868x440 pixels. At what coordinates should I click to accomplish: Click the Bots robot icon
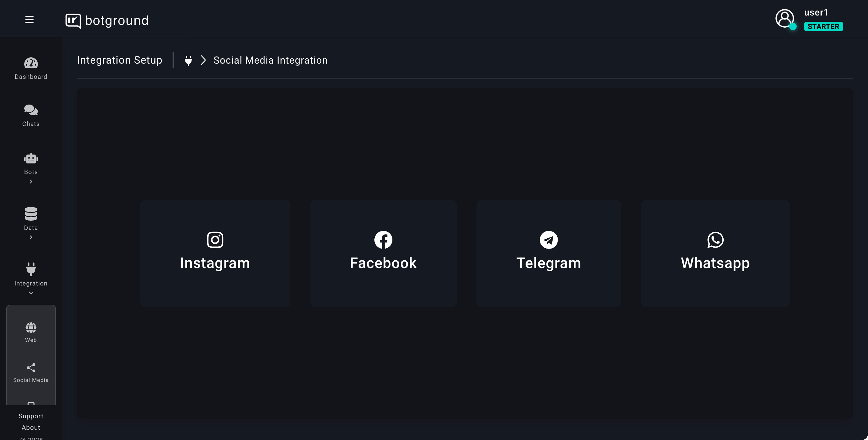point(31,158)
